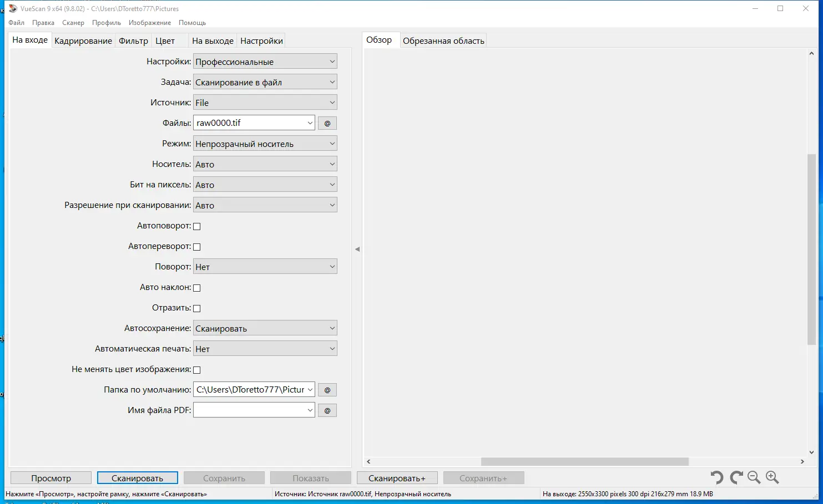Screen dimensions: 823x504
Task: Click the VueScan application icon in title bar
Action: (13, 8)
